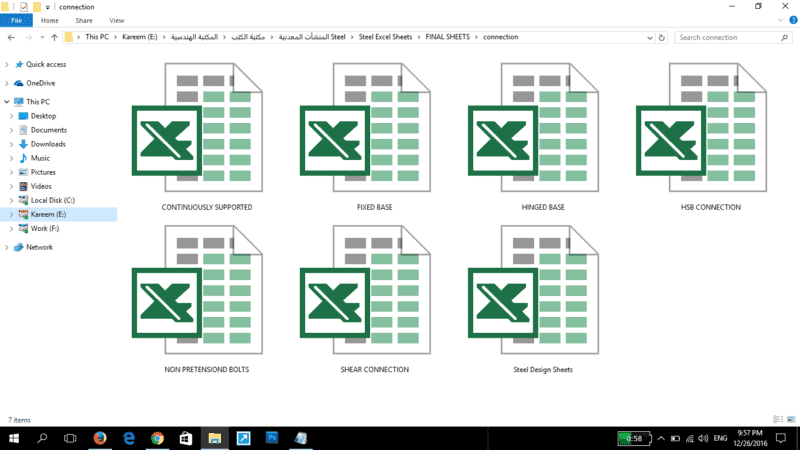Open the Windows Store taskbar icon
This screenshot has width=800, height=450.
coord(186,438)
